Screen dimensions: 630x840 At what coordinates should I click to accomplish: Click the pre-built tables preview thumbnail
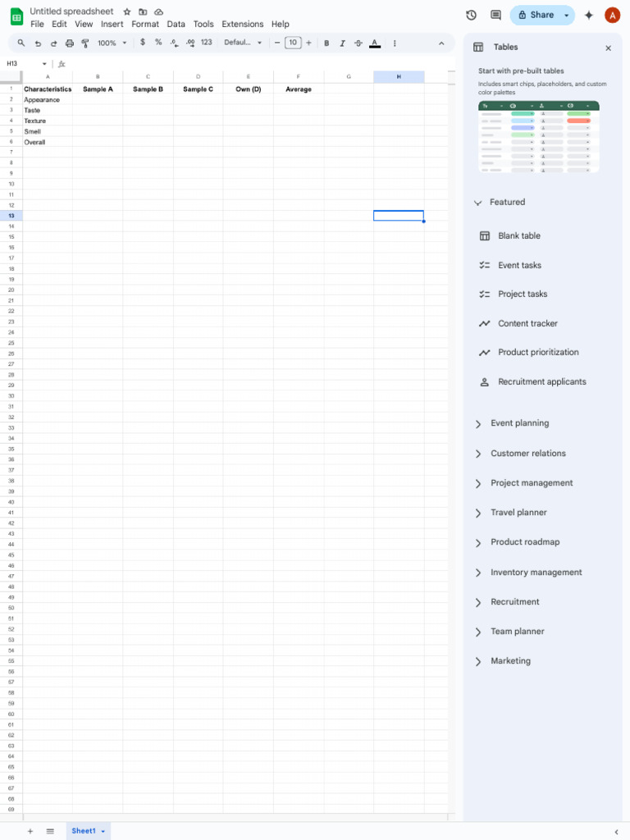pos(539,137)
